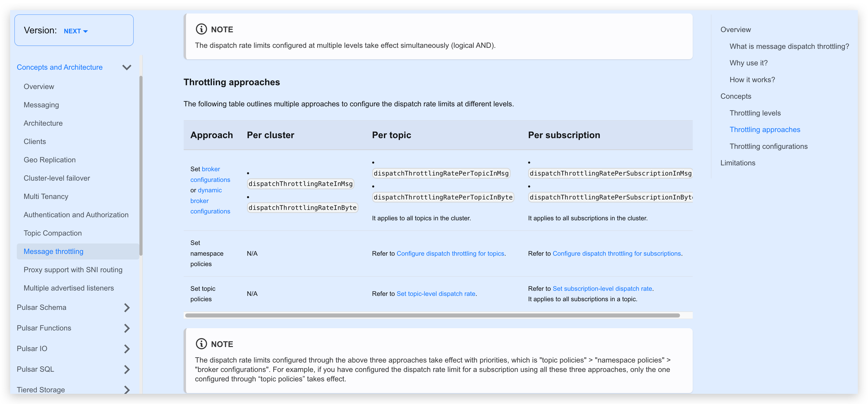
Task: Select Throttling levels in table of contents
Action: click(755, 113)
